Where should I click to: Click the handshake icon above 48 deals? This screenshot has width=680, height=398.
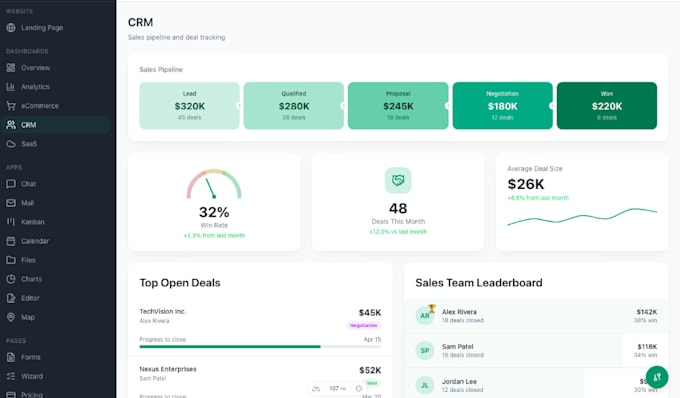pyautogui.click(x=398, y=180)
